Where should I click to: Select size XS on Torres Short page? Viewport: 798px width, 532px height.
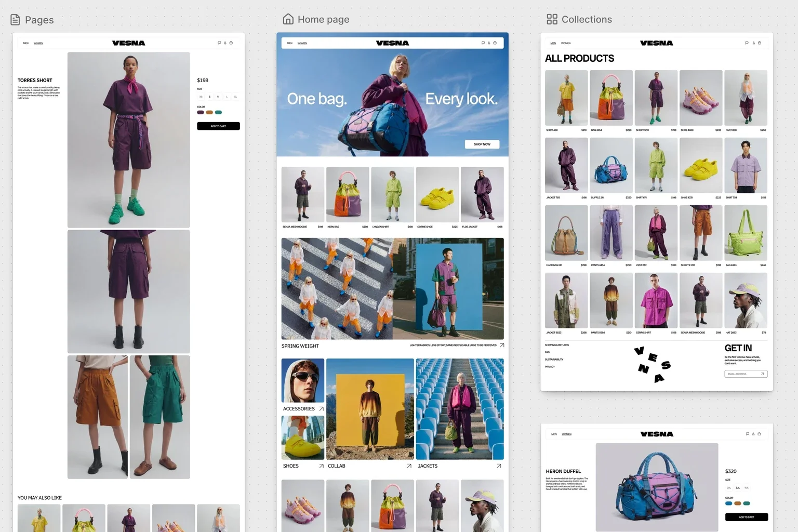click(201, 97)
